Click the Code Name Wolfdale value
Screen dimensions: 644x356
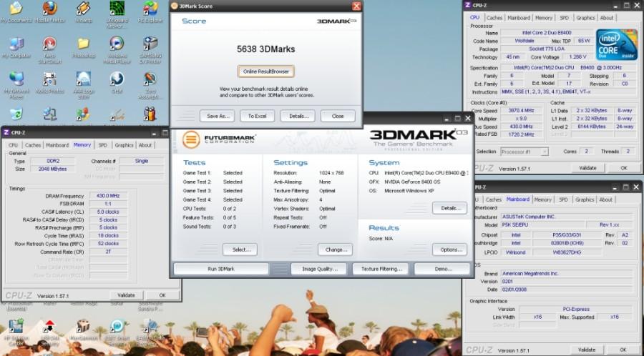coord(524,41)
